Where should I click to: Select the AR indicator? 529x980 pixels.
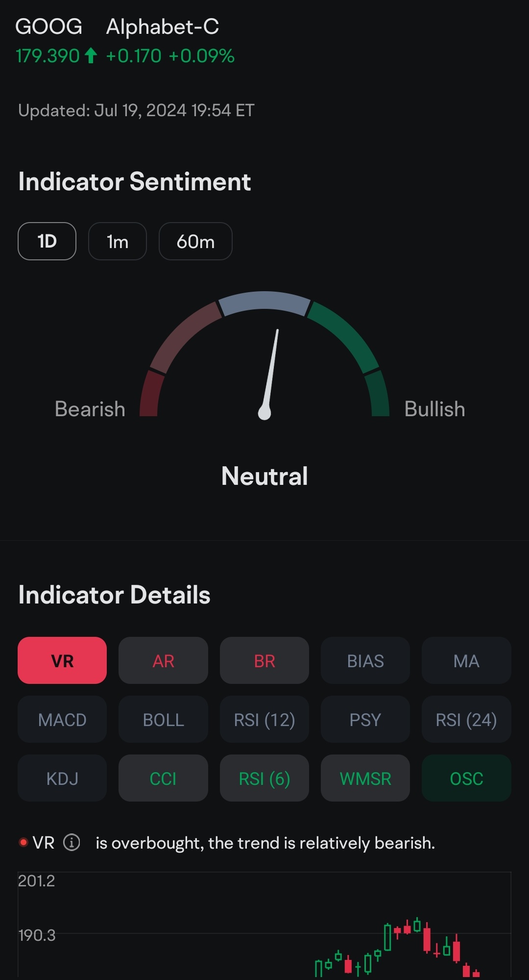click(163, 660)
